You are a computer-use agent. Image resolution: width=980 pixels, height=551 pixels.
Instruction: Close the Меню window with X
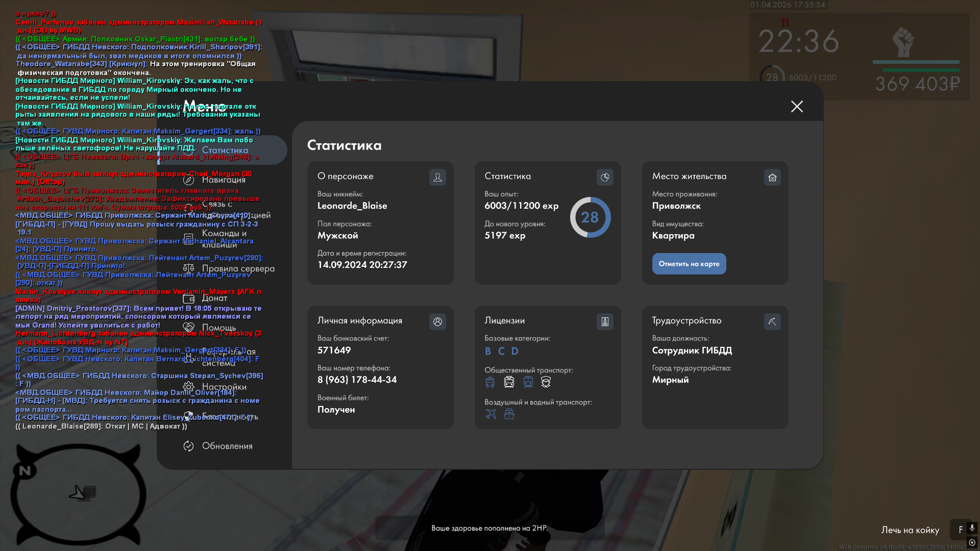coord(797,106)
